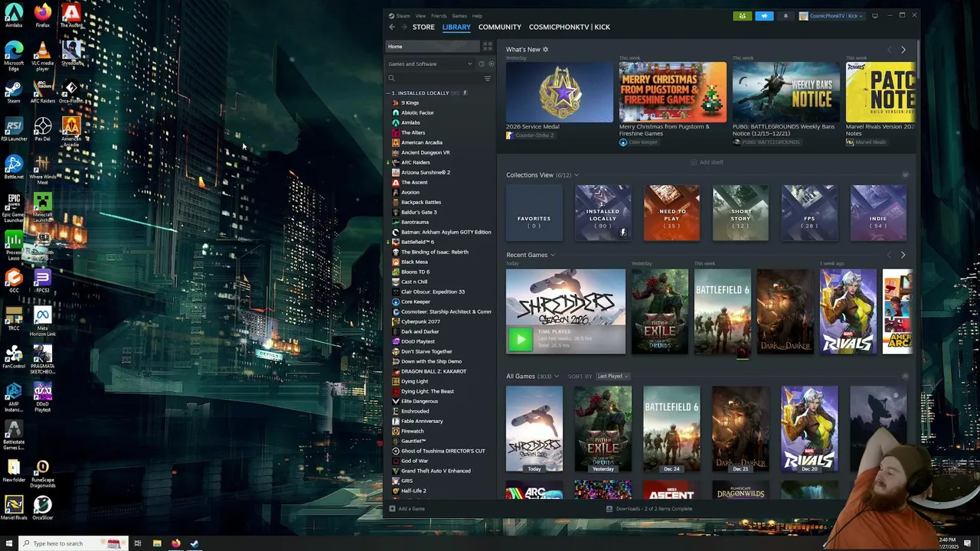Open Firefox desktop shortcut
The image size is (980, 551).
[x=42, y=15]
